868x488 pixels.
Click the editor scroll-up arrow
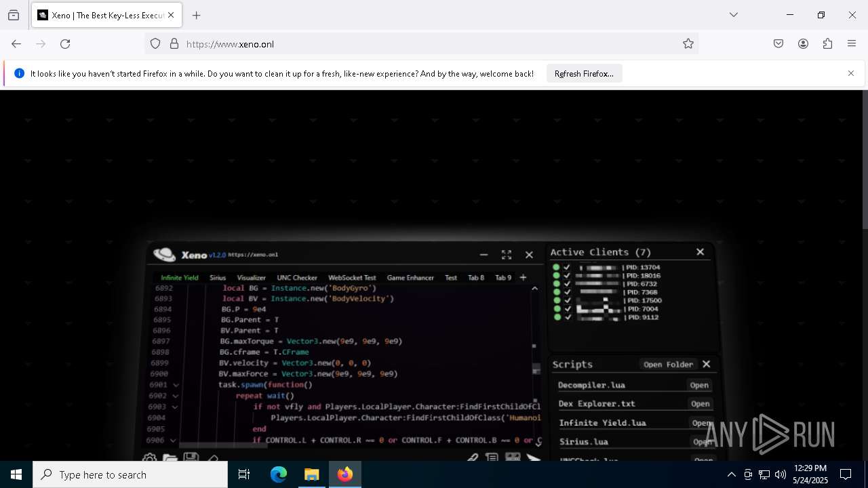tap(535, 288)
